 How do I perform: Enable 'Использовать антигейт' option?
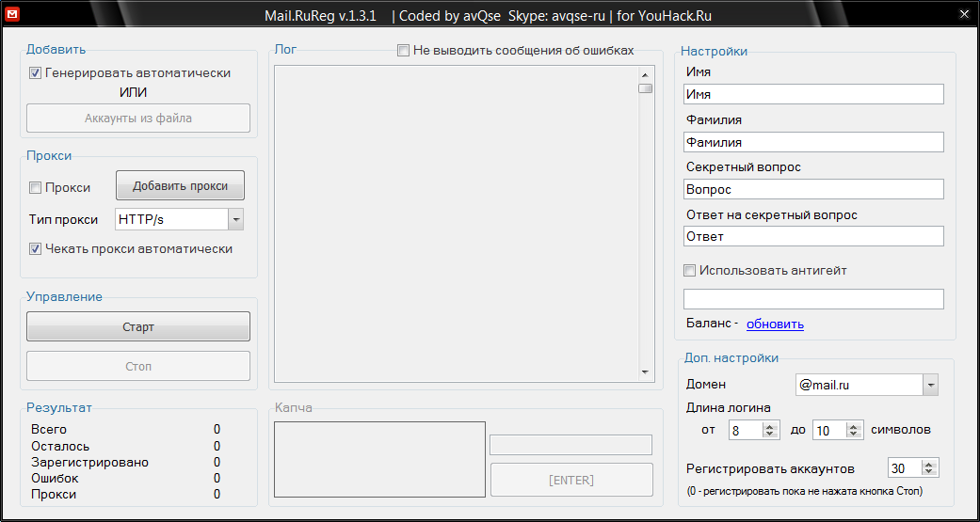click(x=690, y=270)
